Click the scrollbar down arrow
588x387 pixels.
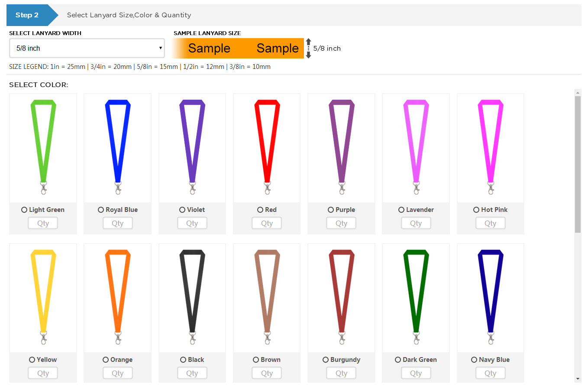(578, 379)
